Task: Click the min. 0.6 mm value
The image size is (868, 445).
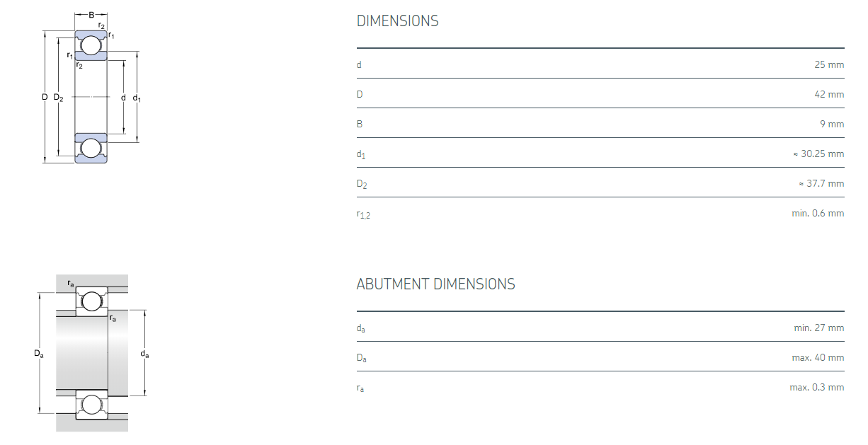Action: 818,213
